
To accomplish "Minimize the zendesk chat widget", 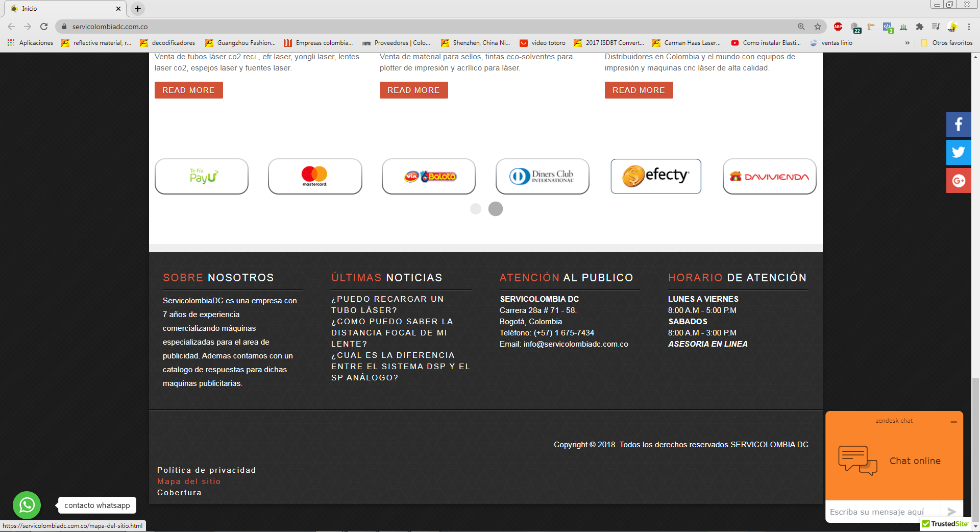I will pos(953,422).
